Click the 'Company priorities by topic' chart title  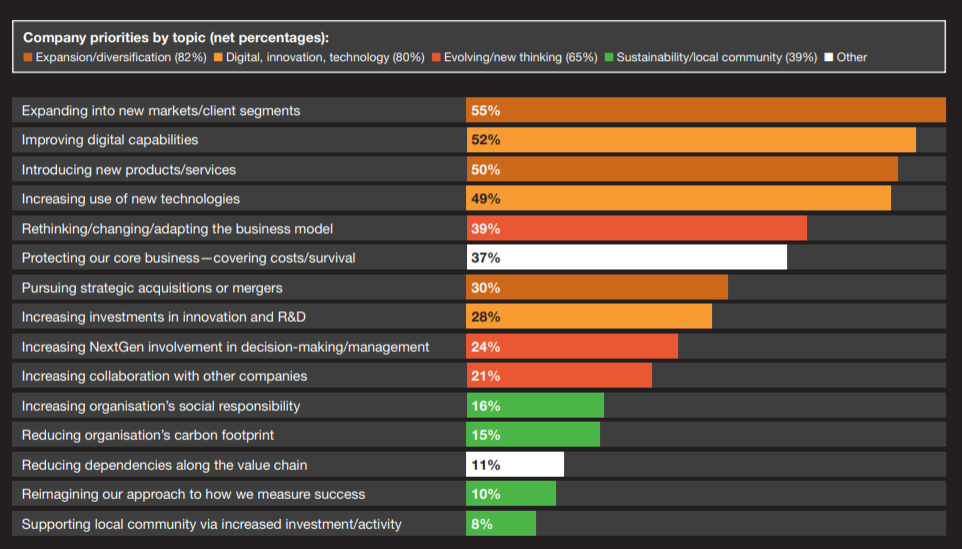click(x=176, y=37)
